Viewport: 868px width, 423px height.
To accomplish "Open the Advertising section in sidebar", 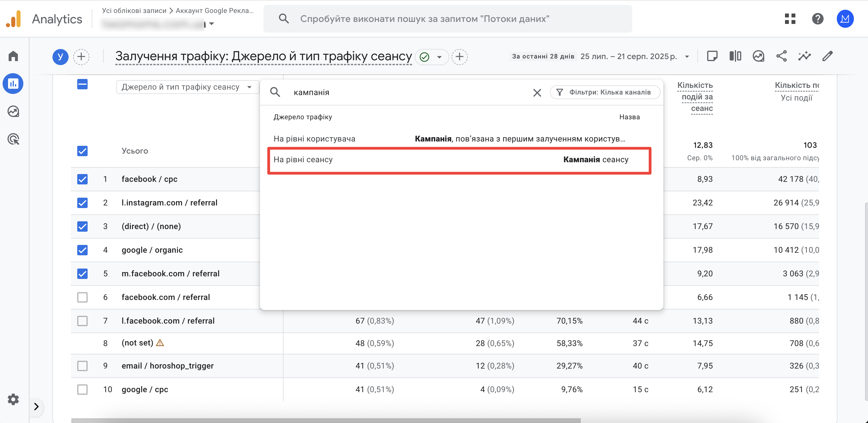I will tap(13, 139).
